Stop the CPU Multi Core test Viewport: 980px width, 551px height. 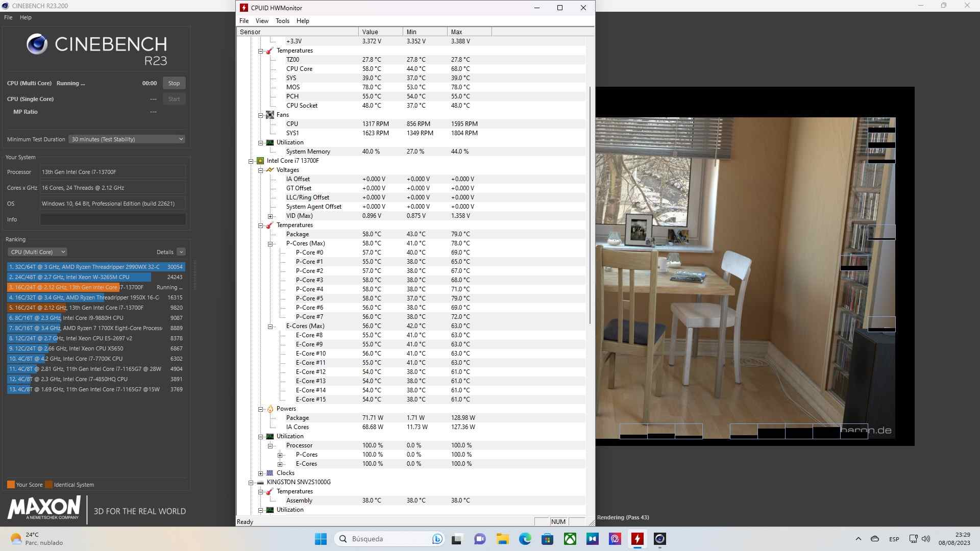[174, 83]
